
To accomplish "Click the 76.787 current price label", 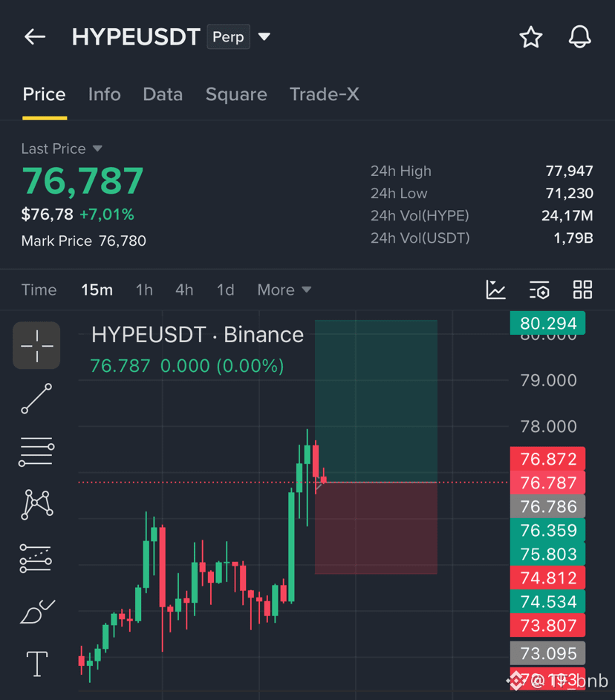I will click(547, 483).
